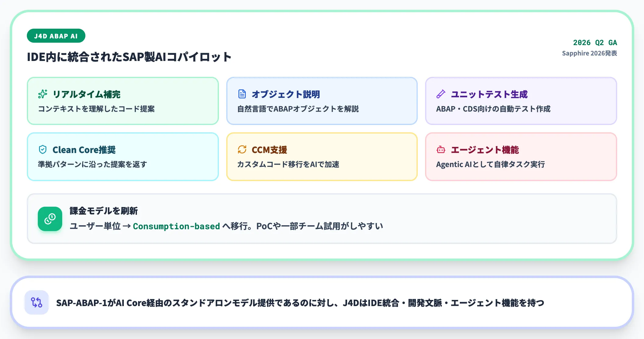Click the IDE内に統合されたSAP製AIコパイロット heading
644x339 pixels.
coord(129,57)
